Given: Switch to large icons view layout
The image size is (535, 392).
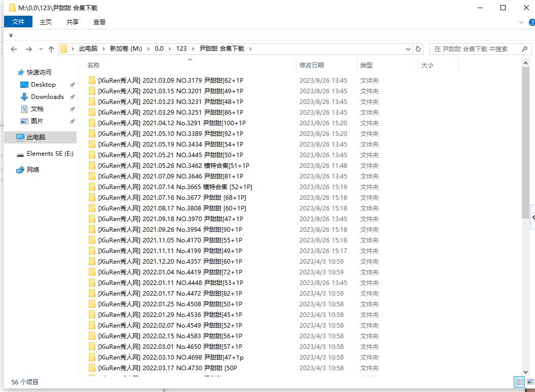Looking at the screenshot, I should click(x=530, y=382).
